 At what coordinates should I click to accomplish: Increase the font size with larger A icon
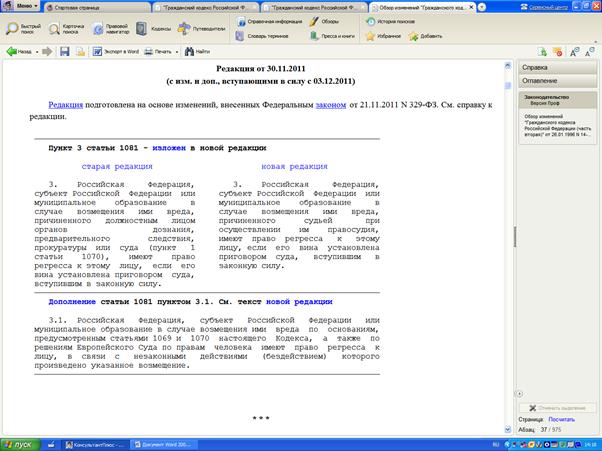point(574,52)
